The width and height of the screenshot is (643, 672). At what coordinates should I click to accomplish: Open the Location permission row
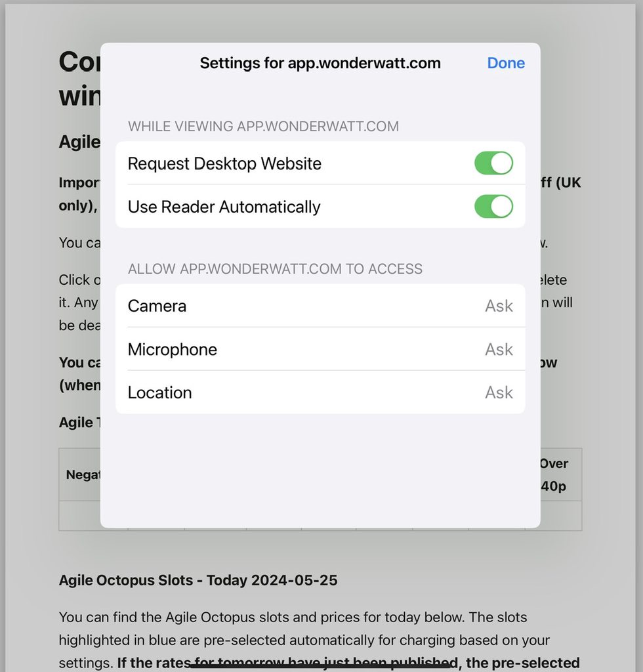pyautogui.click(x=320, y=392)
